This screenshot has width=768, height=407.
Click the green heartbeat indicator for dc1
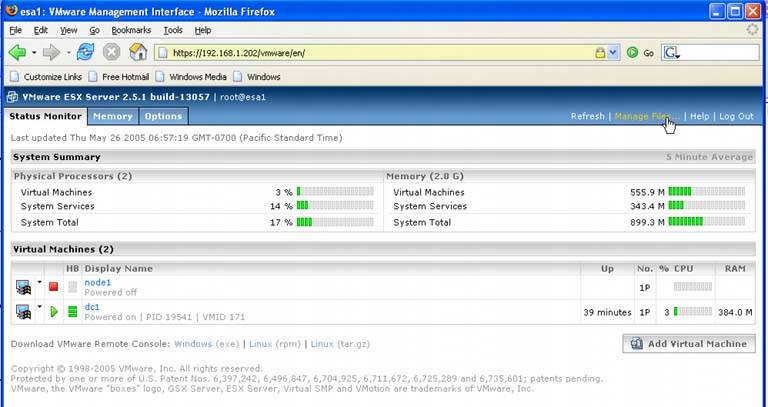(x=72, y=311)
